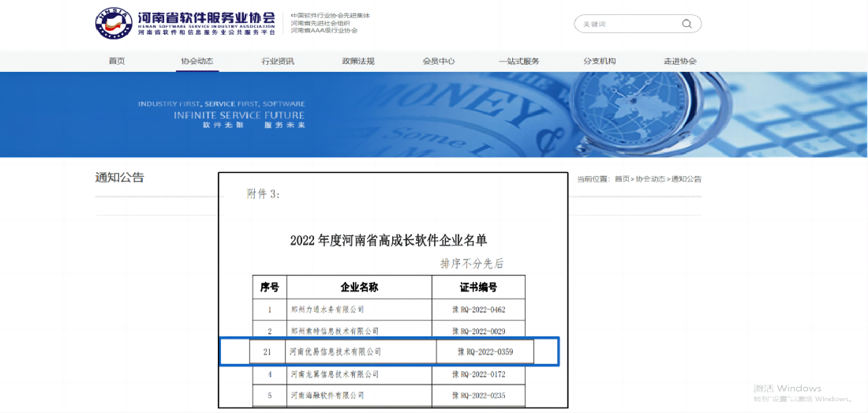The image size is (868, 413).
Task: Click the 证书编号 column header
Action: [x=478, y=287]
